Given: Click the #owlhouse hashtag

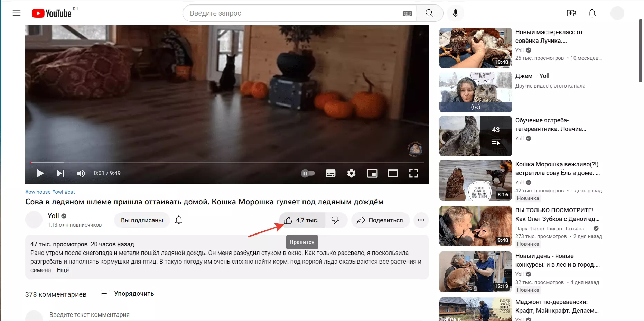Looking at the screenshot, I should [x=38, y=192].
